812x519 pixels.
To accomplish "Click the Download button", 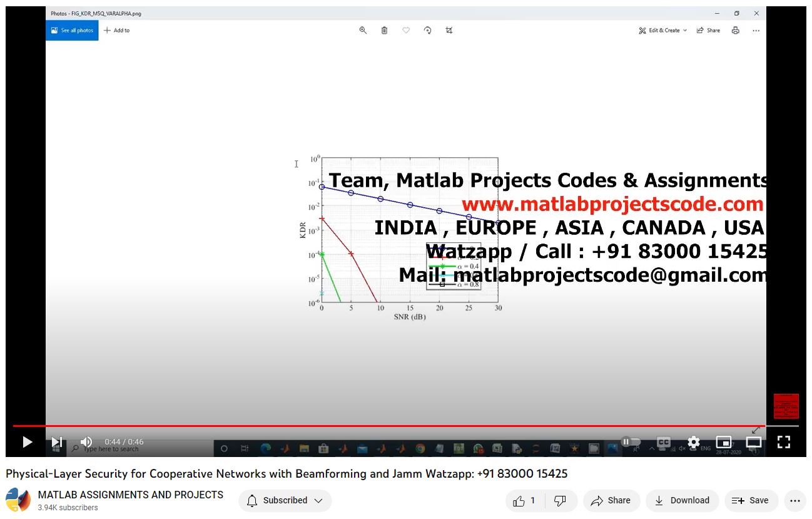I will (682, 500).
